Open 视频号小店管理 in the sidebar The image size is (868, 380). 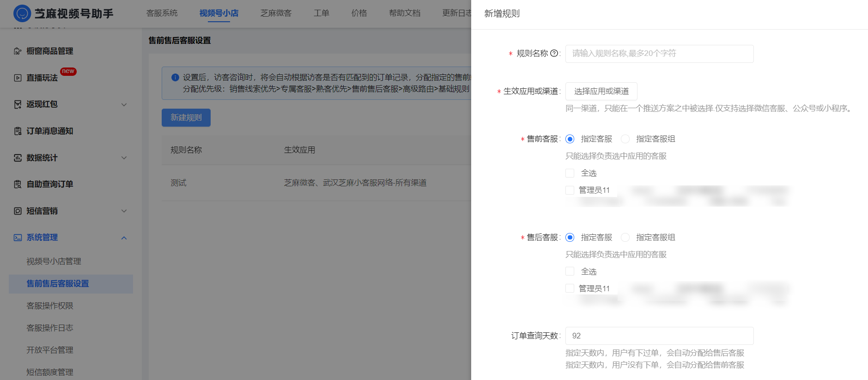[x=54, y=262]
